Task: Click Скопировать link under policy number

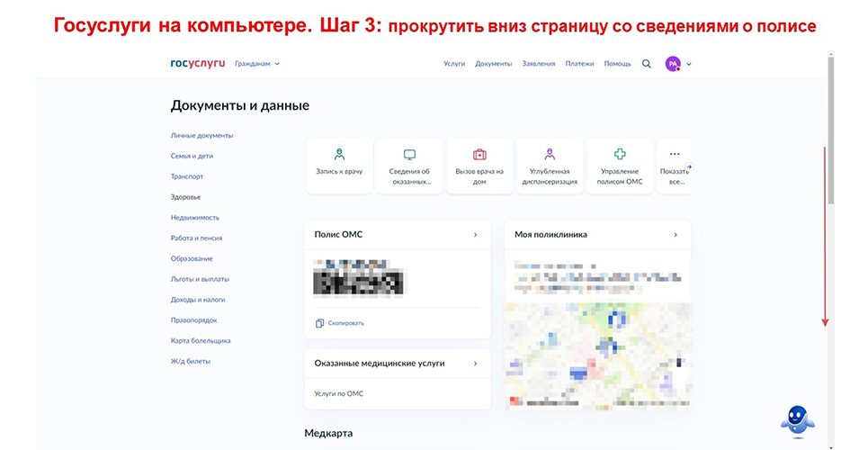Action: tap(340, 323)
